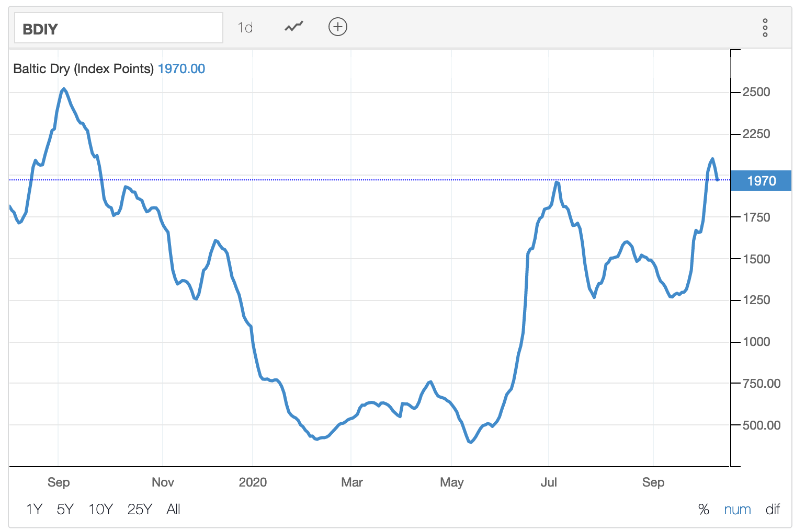The image size is (794, 532).
Task: Click the 2020 date axis label
Action: click(253, 482)
